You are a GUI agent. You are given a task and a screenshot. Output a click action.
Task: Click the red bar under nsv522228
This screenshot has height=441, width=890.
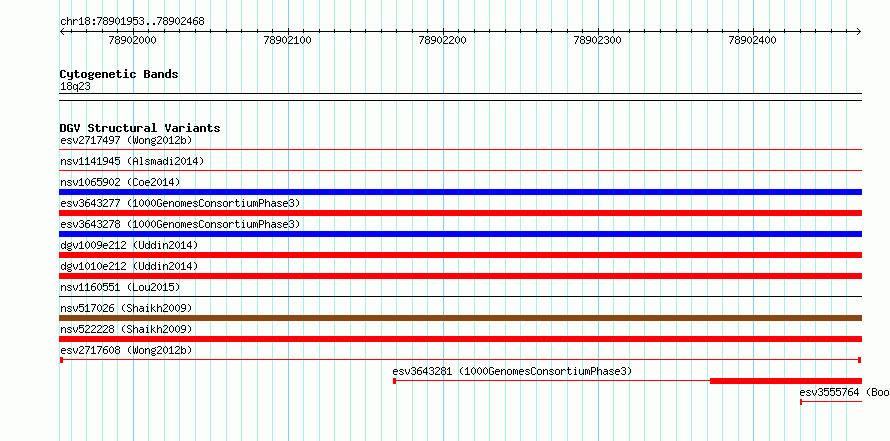pos(461,339)
